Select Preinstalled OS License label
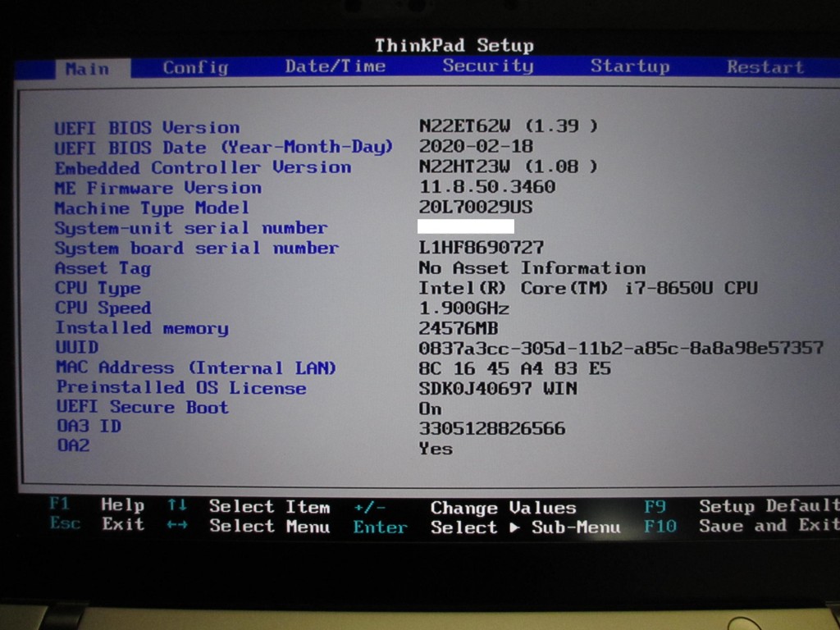Viewport: 840px width, 630px height. [x=181, y=387]
